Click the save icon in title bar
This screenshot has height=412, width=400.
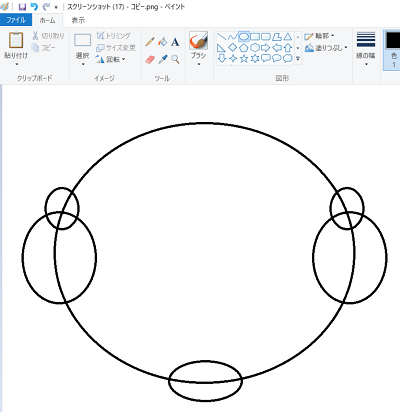tap(22, 7)
